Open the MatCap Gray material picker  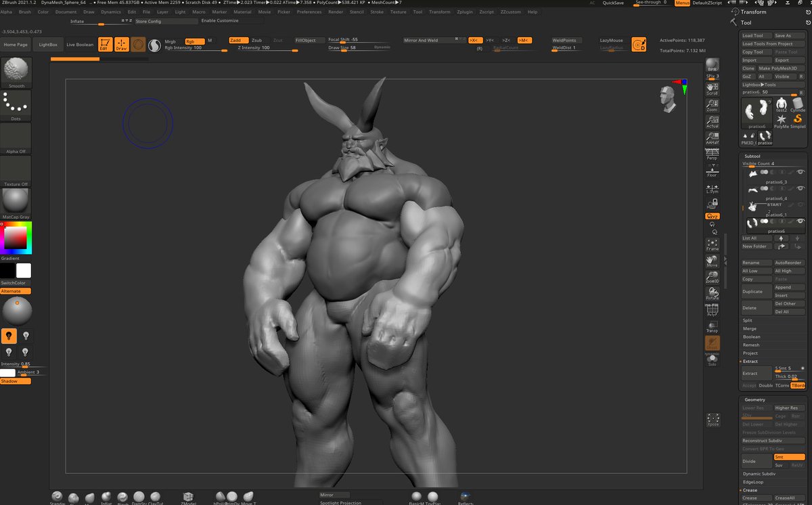tap(15, 201)
